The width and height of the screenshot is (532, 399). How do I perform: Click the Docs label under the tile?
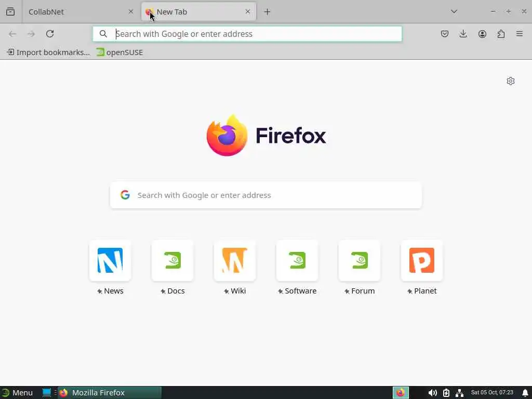click(x=176, y=291)
